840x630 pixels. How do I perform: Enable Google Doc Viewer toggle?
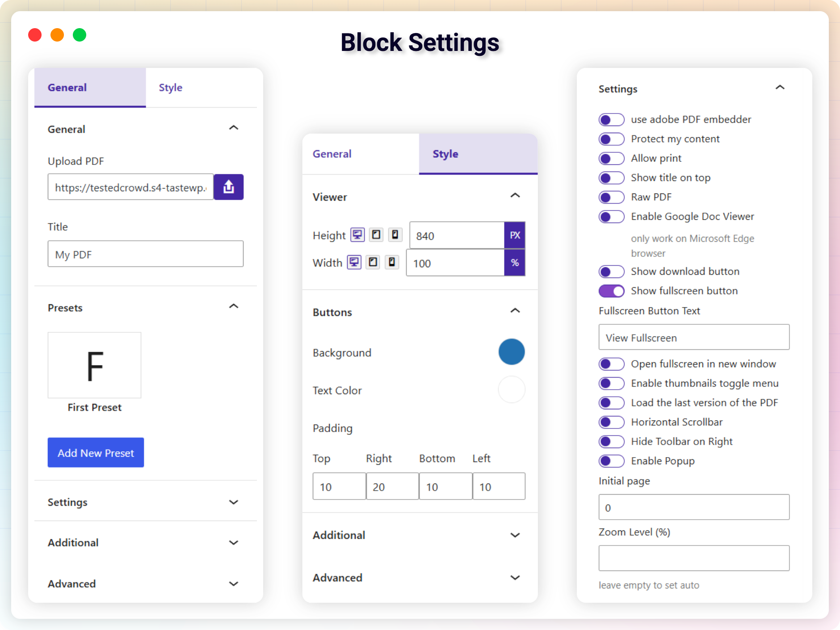611,217
